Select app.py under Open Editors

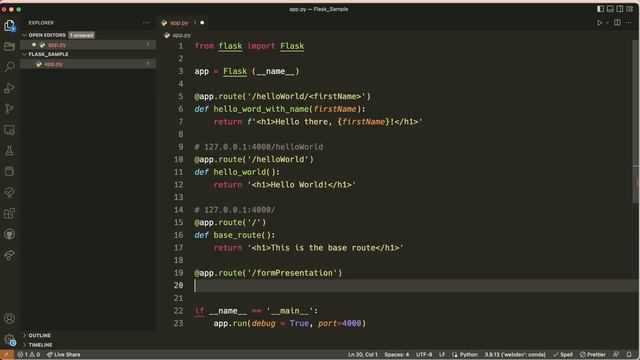point(88,45)
